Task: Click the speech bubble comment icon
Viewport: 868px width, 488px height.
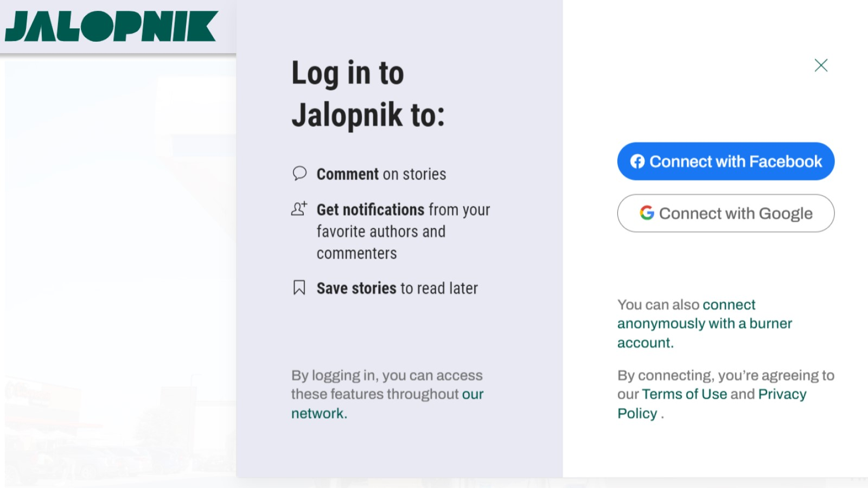Action: [x=299, y=174]
